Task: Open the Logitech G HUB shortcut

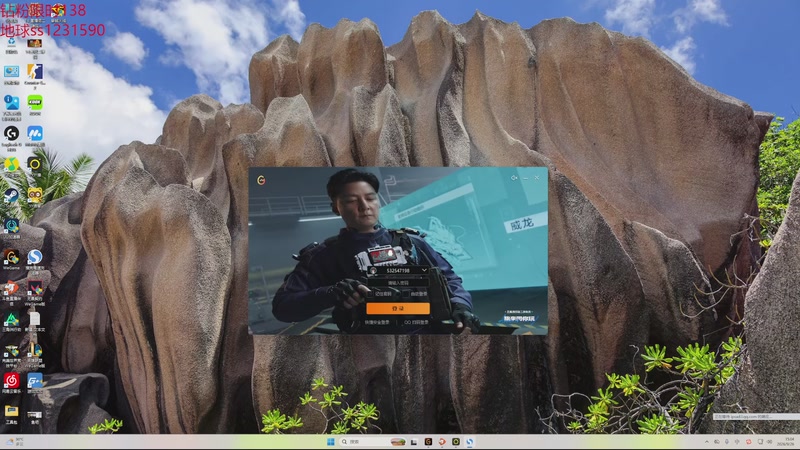Action: coord(11,135)
